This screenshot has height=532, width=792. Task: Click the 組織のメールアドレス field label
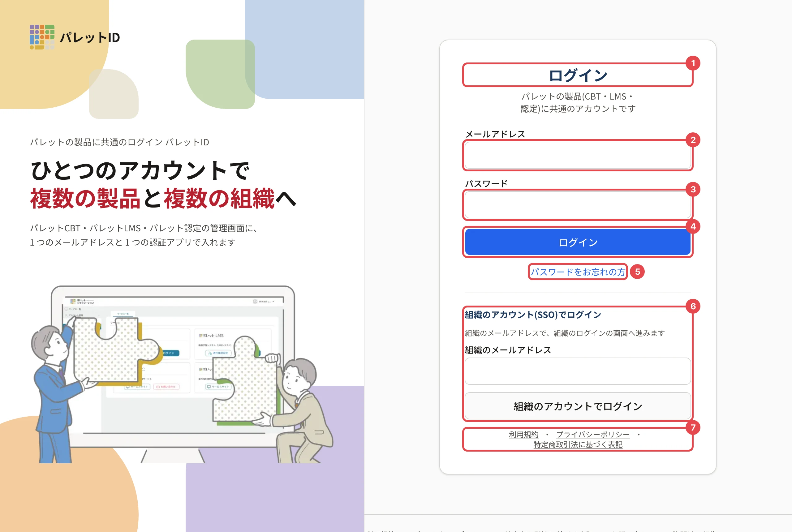pos(508,350)
